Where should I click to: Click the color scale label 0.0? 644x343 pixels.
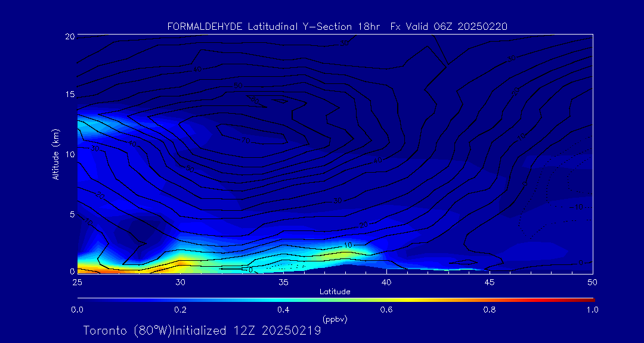coord(78,310)
